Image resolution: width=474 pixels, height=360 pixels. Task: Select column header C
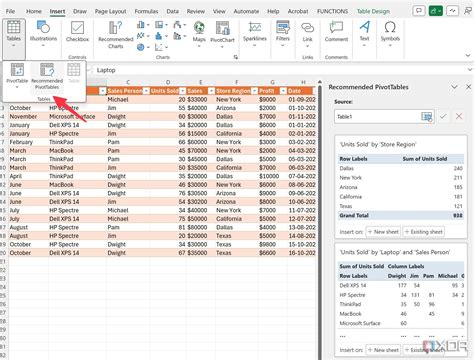click(128, 82)
